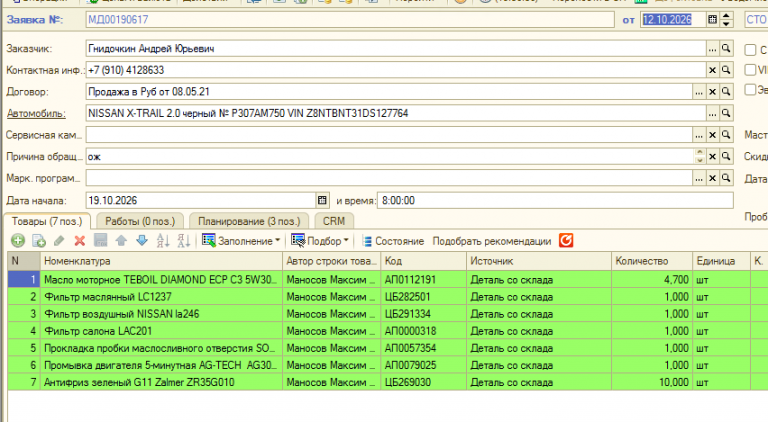Screen dimensions: 768x422
Task: Click code cell ЦБ269030
Action: click(x=424, y=382)
